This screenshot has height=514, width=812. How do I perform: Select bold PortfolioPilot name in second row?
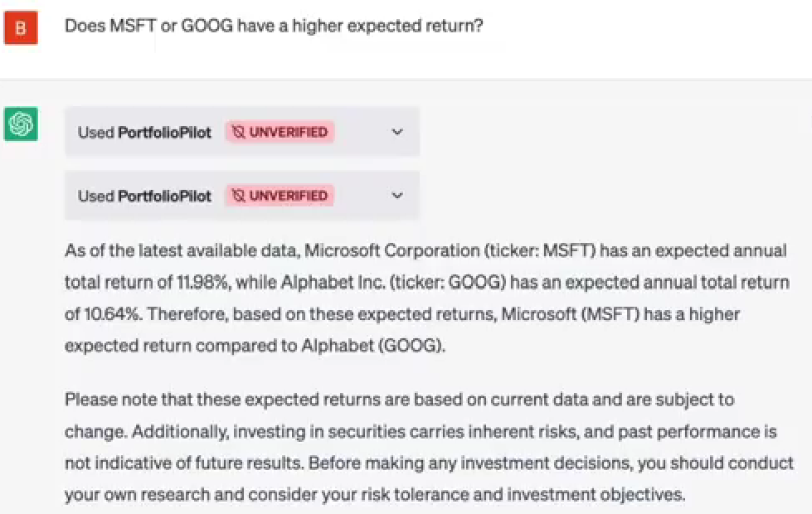(165, 196)
